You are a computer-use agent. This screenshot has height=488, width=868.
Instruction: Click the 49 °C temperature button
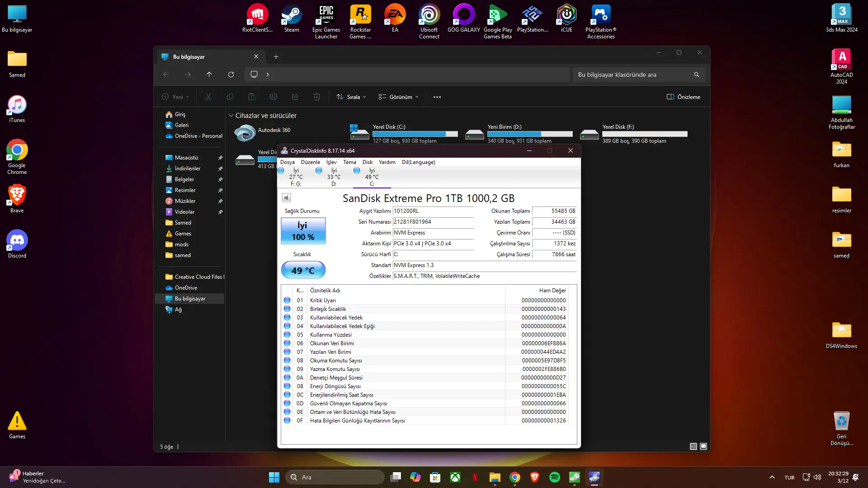coord(303,270)
